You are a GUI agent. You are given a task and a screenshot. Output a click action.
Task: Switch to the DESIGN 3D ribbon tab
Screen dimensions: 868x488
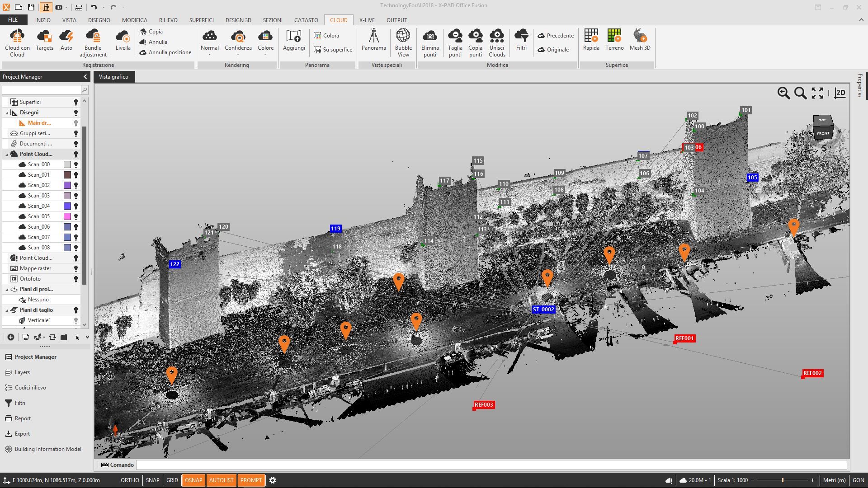point(238,20)
